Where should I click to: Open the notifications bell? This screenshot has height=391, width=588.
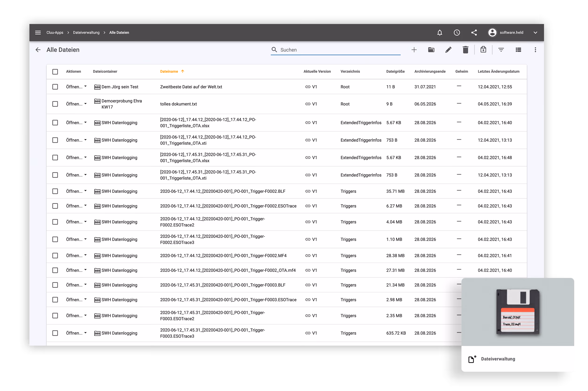tap(440, 32)
